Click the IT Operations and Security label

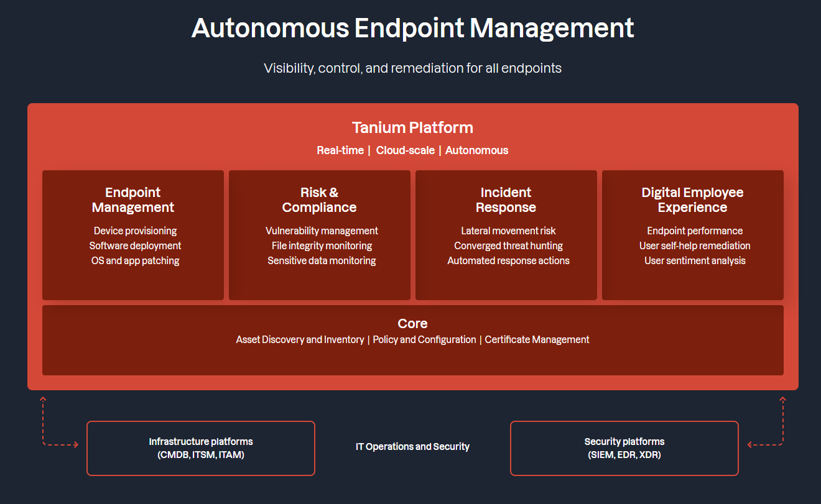[412, 447]
